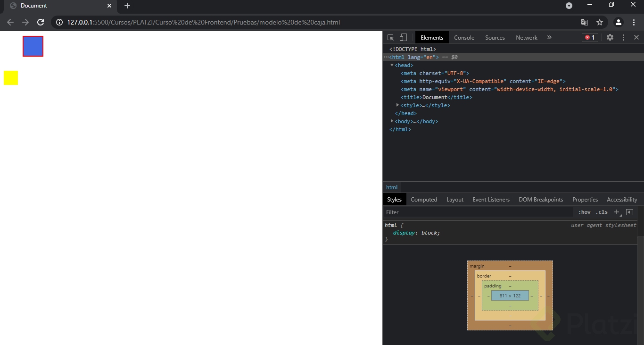The width and height of the screenshot is (644, 345).
Task: Select the Event Listeners tab
Action: click(491, 199)
